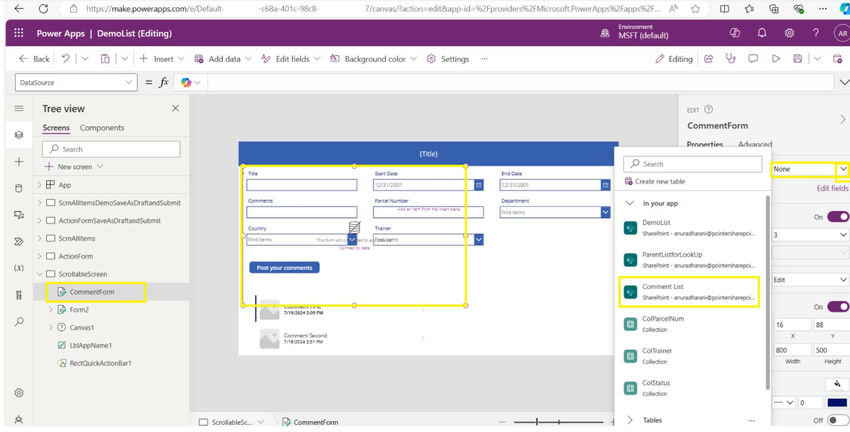Expand the Form2 node
850x432 pixels.
pos(51,310)
